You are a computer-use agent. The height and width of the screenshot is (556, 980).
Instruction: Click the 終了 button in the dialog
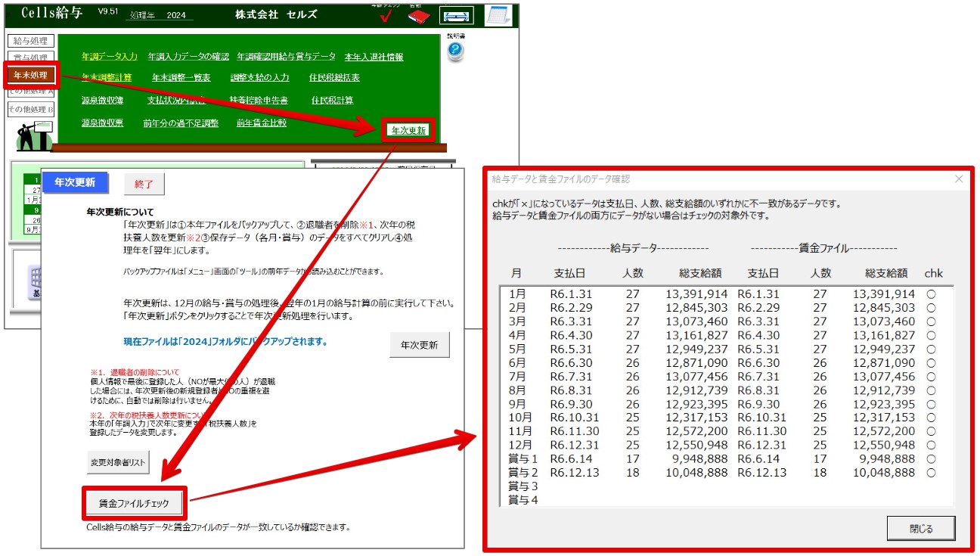[144, 183]
